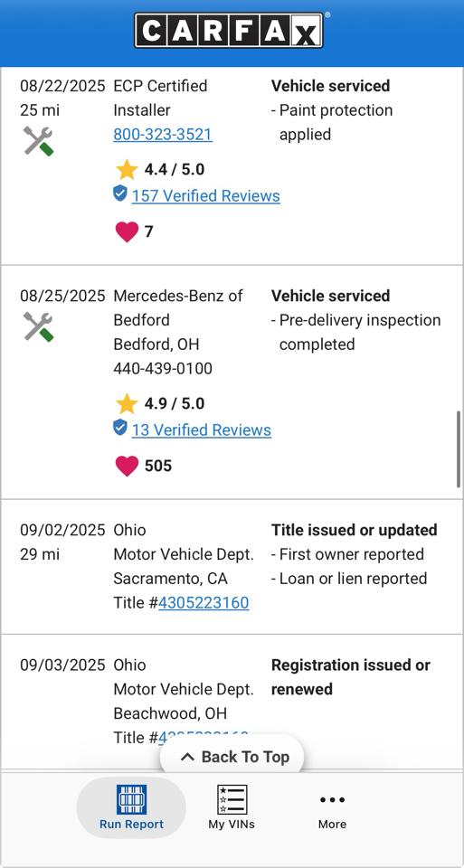Select the Registration issued or renewed entry
Screen dimensions: 464x868
351,677
